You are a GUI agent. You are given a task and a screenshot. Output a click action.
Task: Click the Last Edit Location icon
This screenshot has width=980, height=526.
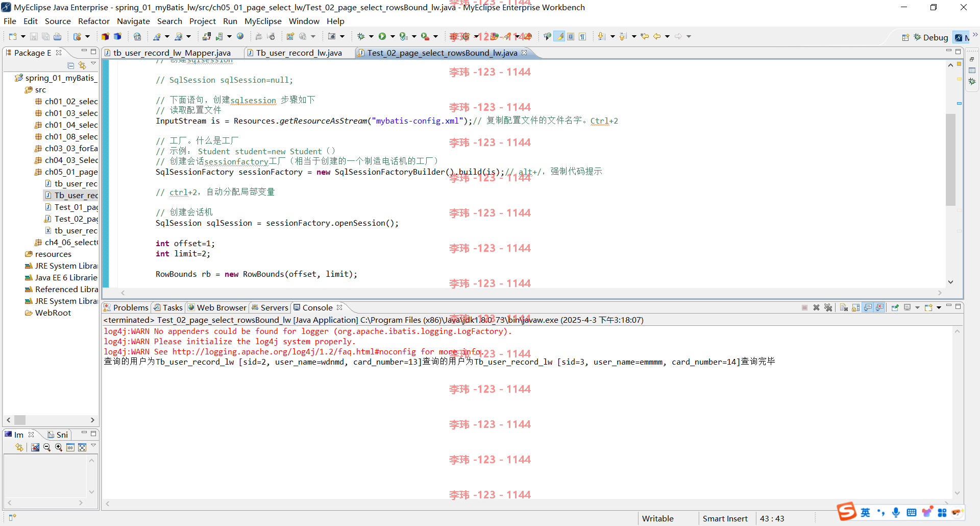(x=645, y=36)
